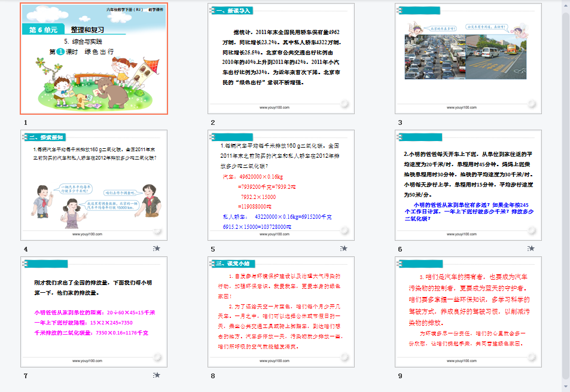Click slide number 1 label
This screenshot has height=392, width=570.
pyautogui.click(x=26, y=122)
